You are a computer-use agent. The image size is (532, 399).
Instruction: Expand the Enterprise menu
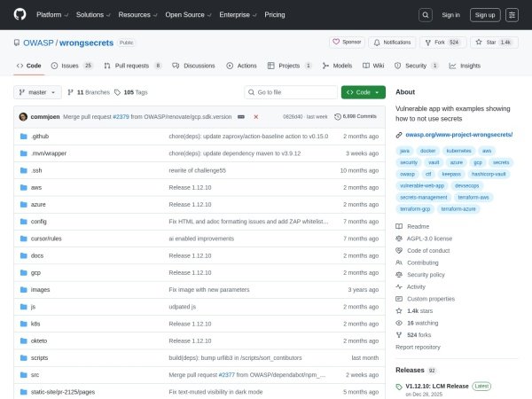(x=238, y=14)
